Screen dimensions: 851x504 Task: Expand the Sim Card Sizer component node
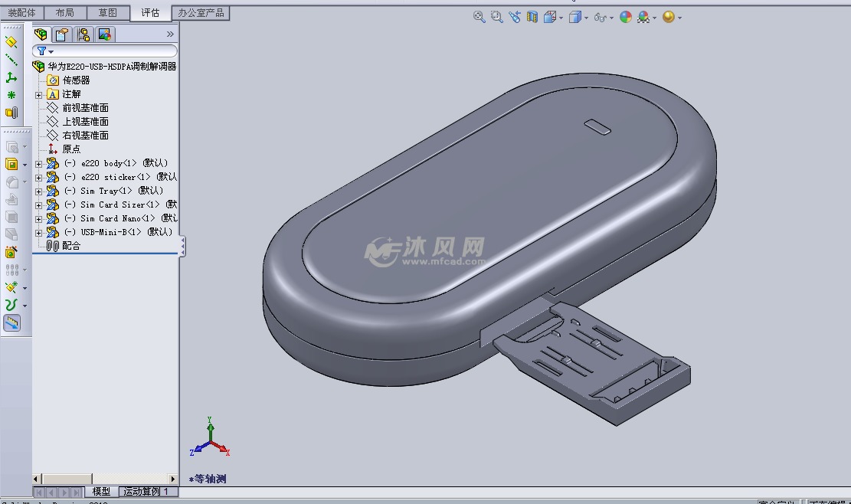38,205
